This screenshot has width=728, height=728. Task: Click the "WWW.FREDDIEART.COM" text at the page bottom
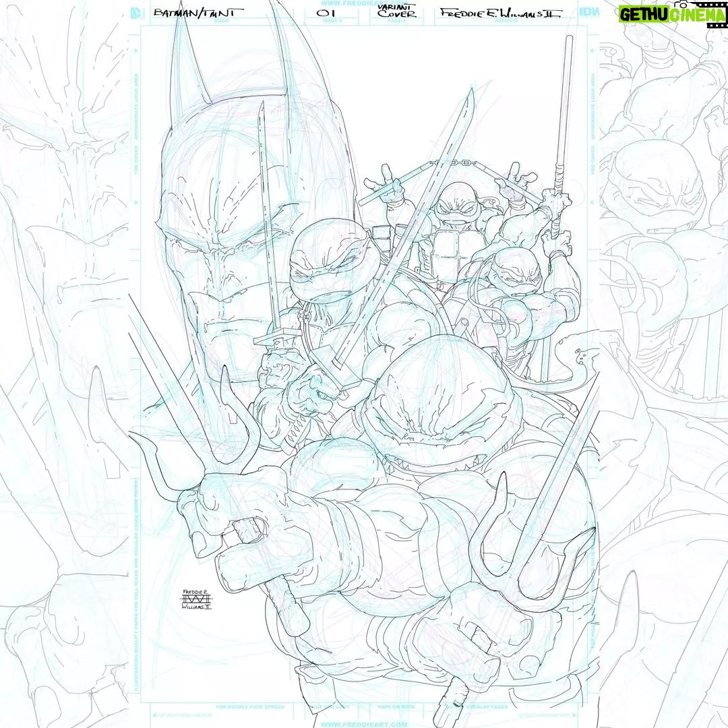coord(363,724)
